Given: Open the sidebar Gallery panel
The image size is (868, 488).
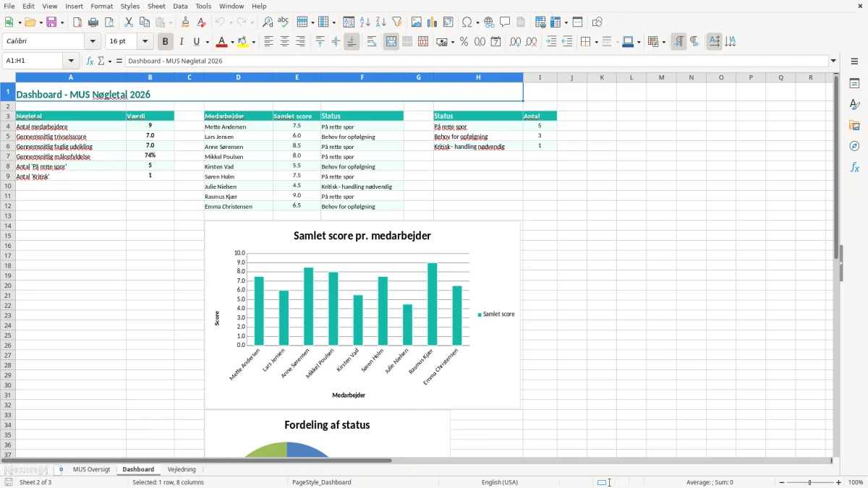Looking at the screenshot, I should click(x=854, y=125).
